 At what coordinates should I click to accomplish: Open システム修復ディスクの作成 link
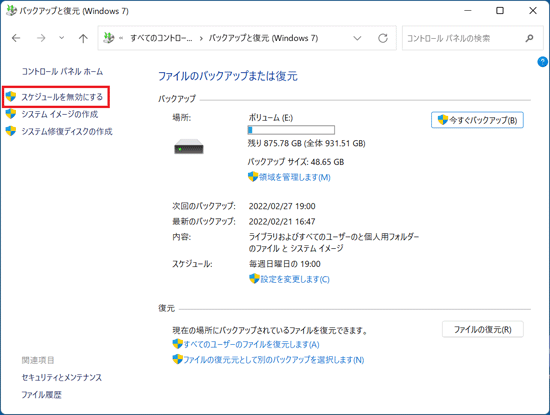pos(67,131)
